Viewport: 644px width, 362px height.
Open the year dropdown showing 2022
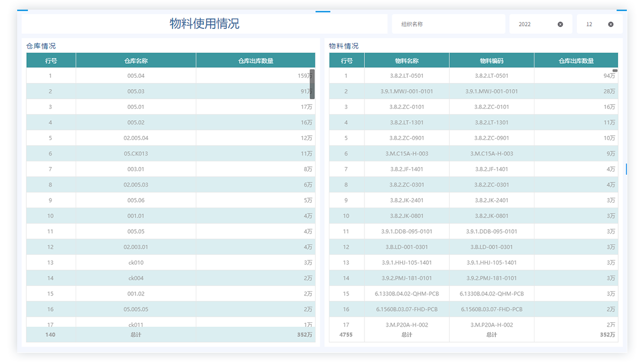click(531, 24)
